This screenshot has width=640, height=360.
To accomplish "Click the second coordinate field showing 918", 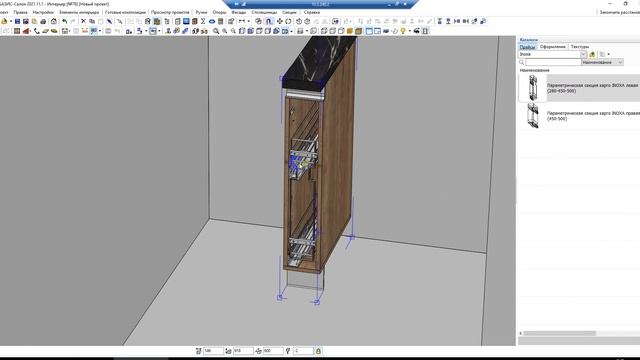I will click(243, 351).
